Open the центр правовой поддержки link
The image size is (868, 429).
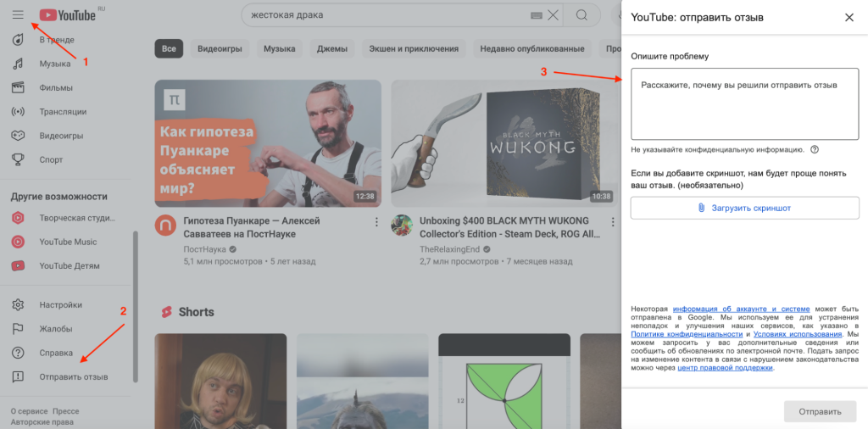[725, 368]
